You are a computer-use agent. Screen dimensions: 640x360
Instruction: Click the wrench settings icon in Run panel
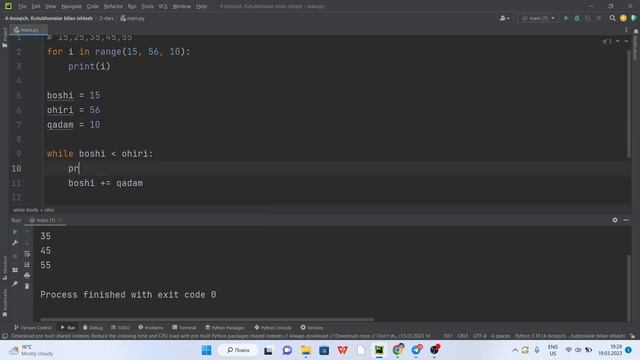point(15,243)
